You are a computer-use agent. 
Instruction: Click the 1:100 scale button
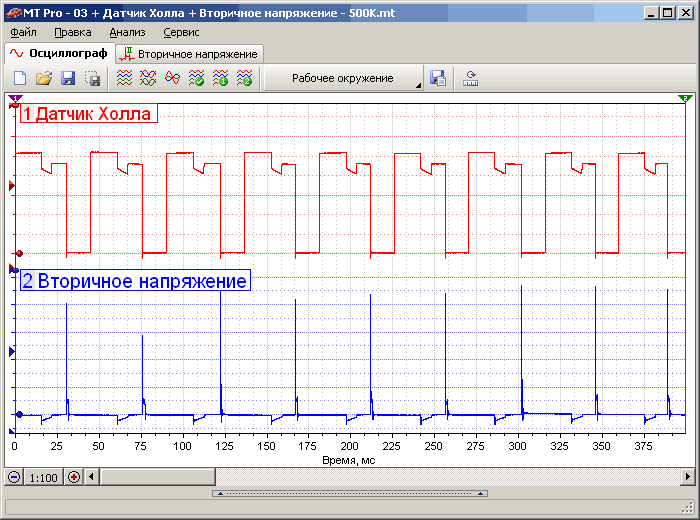pyautogui.click(x=44, y=476)
